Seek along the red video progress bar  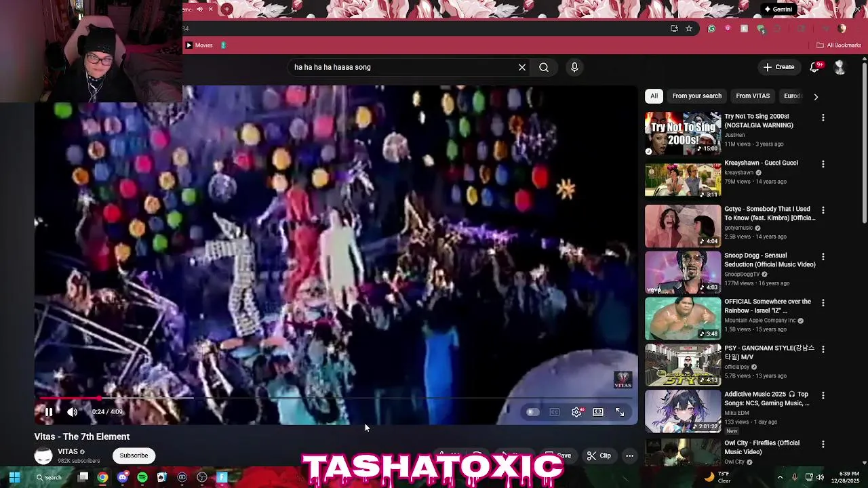coord(336,399)
